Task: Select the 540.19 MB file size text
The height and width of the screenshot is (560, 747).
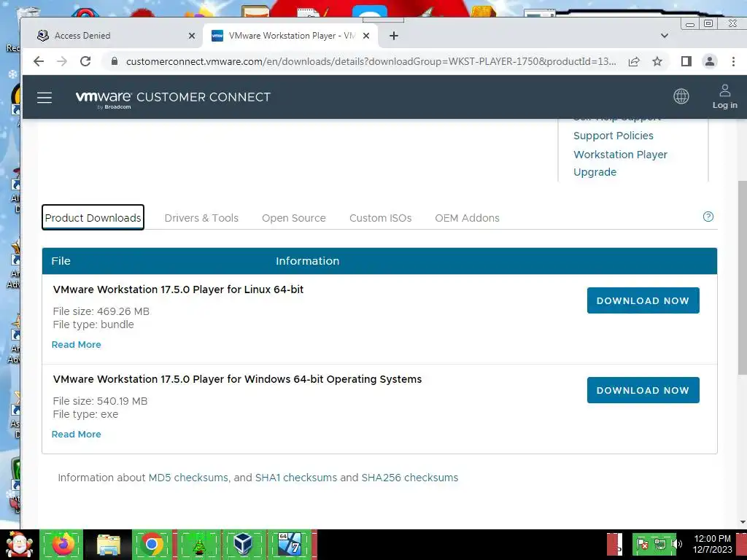Action: [101, 401]
